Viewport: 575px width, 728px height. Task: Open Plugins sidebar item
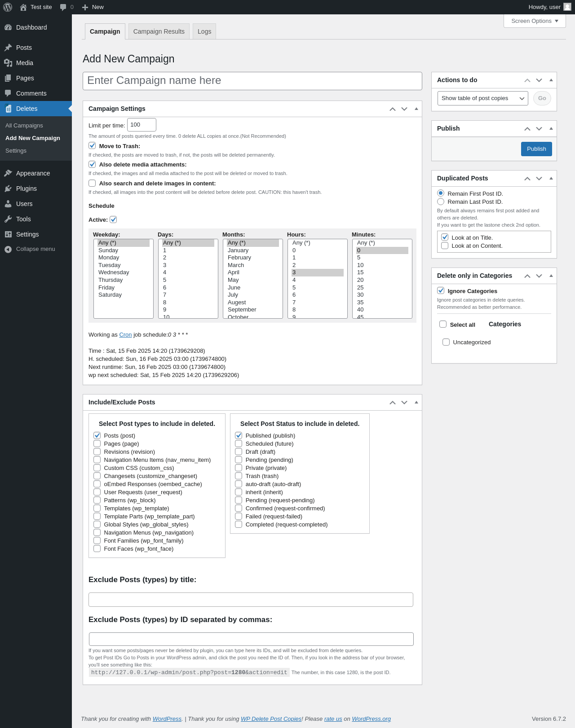pos(36,189)
